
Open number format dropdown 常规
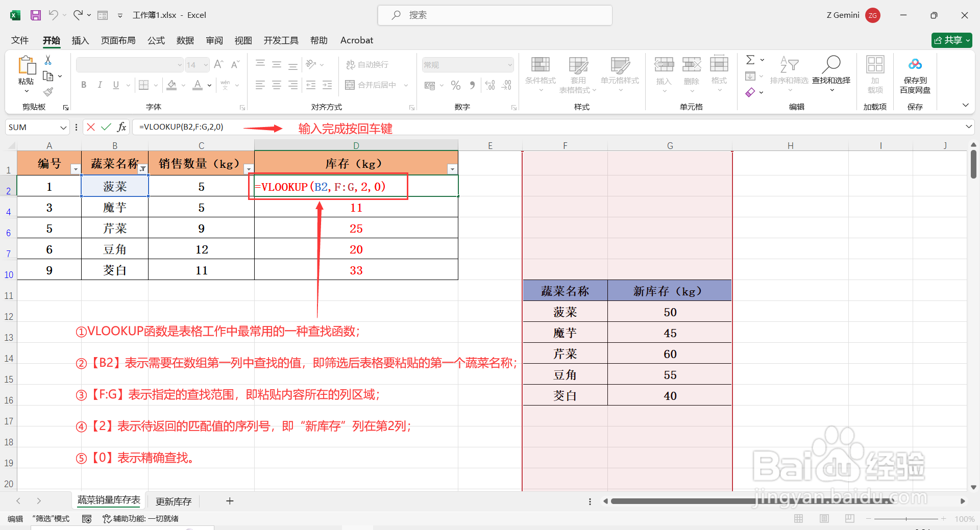click(509, 65)
